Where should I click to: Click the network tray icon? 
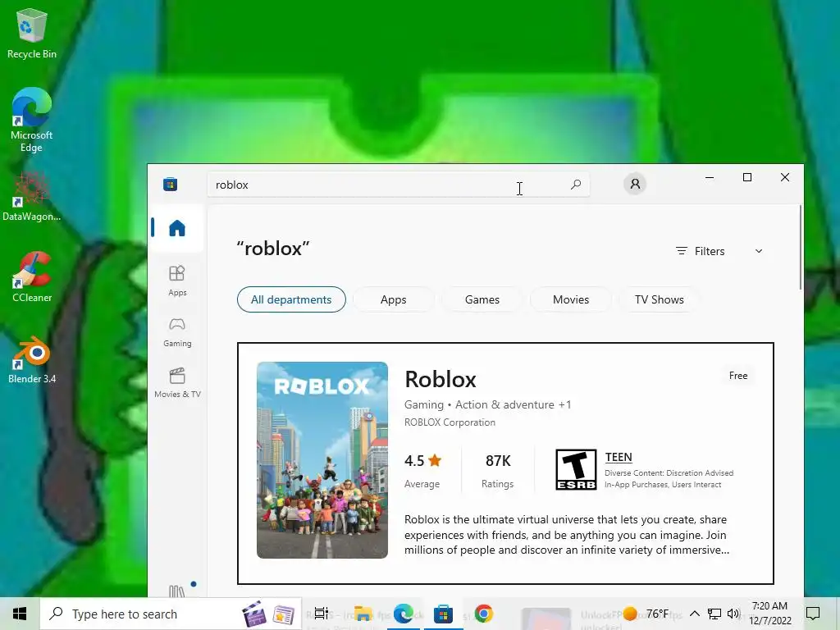coord(714,614)
